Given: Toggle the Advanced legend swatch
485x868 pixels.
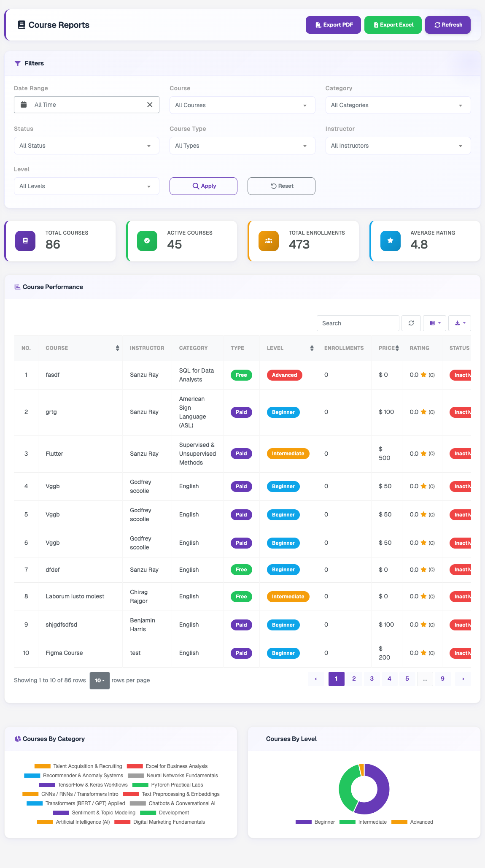Looking at the screenshot, I should [399, 822].
